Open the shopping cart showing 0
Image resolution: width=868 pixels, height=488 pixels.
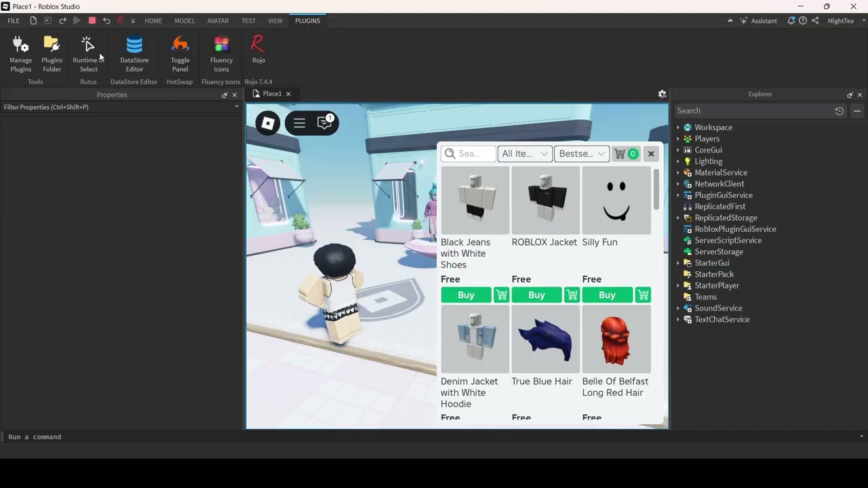[x=626, y=154]
